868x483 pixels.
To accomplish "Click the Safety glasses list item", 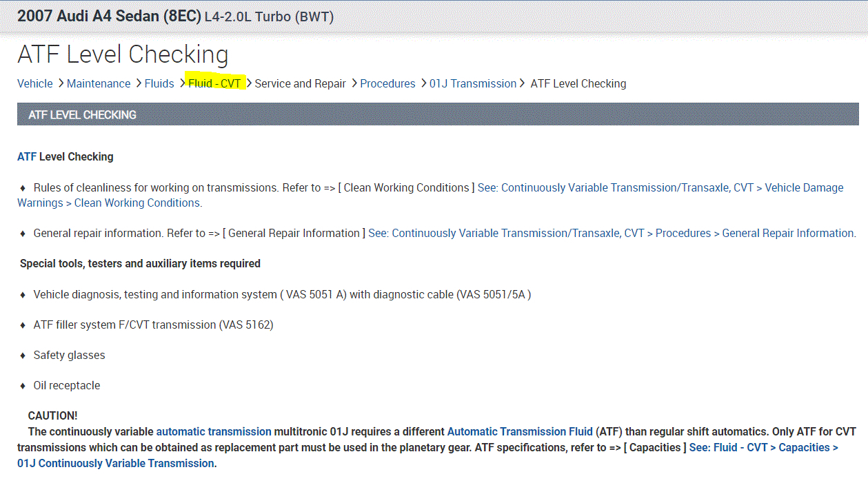I will pos(69,355).
